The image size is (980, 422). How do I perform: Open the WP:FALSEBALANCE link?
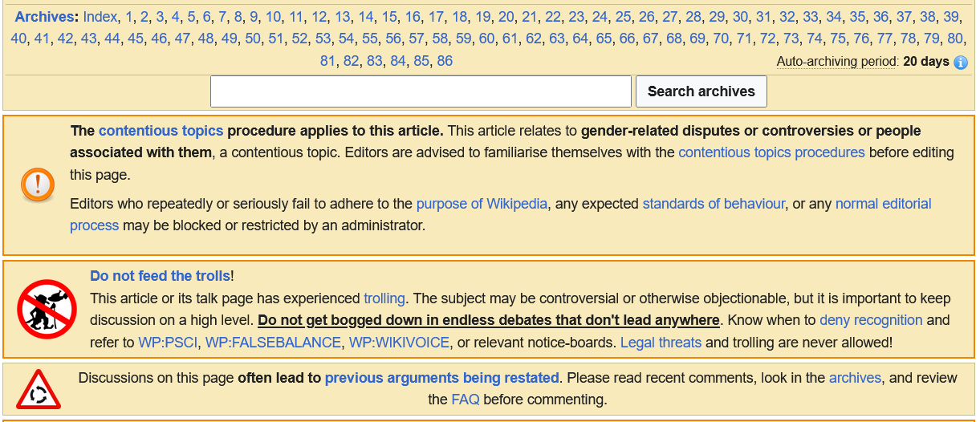point(274,343)
